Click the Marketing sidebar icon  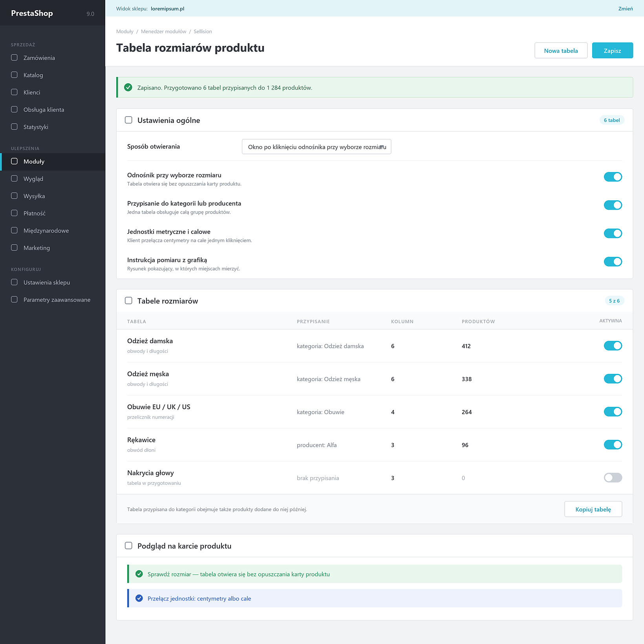14,248
